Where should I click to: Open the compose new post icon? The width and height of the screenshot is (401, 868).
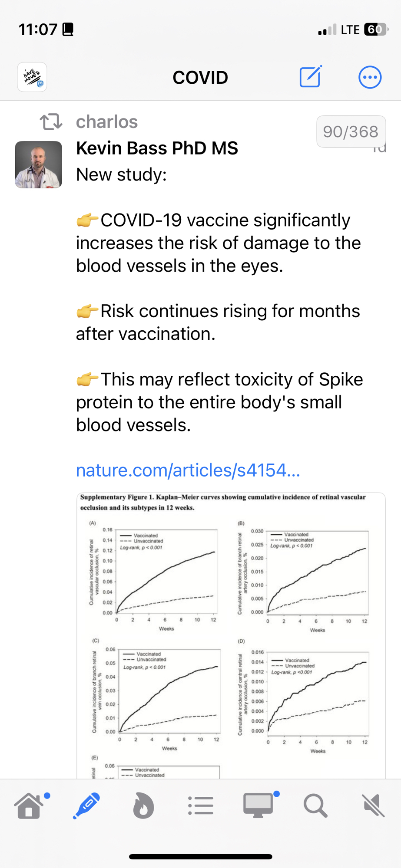[x=310, y=77]
